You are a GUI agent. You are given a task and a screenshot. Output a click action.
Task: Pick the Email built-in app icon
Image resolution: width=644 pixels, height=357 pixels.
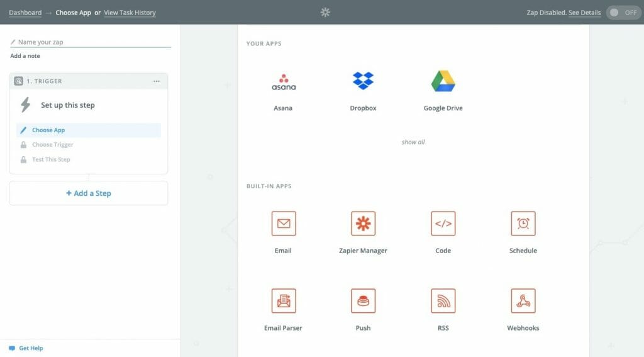284,224
